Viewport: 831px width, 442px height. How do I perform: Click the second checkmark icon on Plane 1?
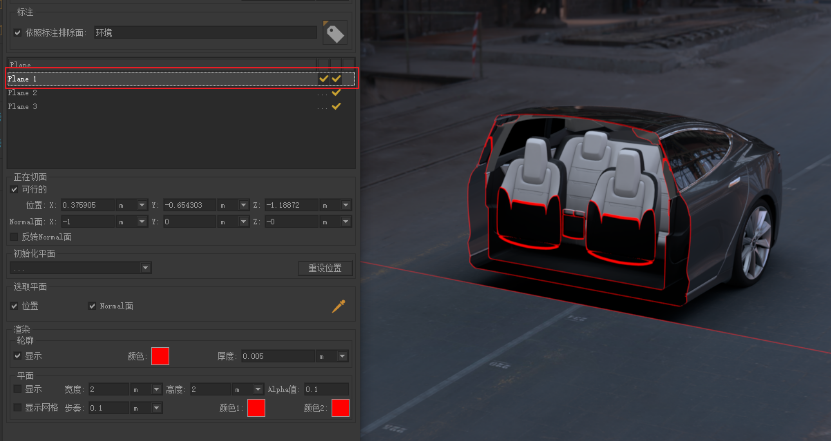coord(337,78)
